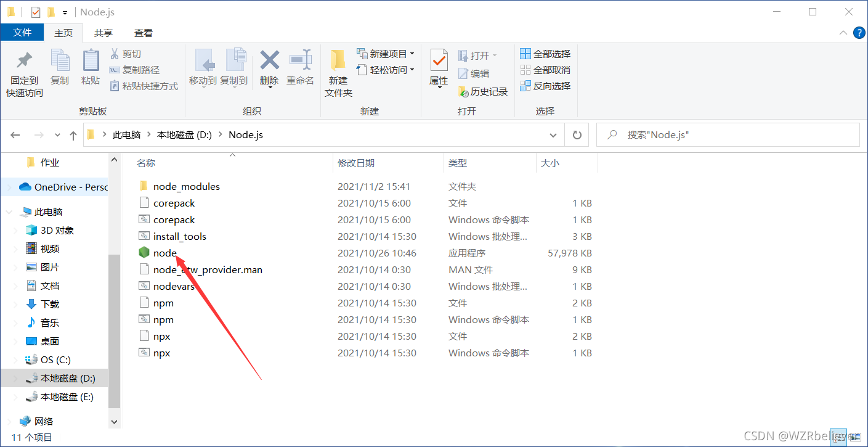Click the search Node.js box

[x=728, y=134]
